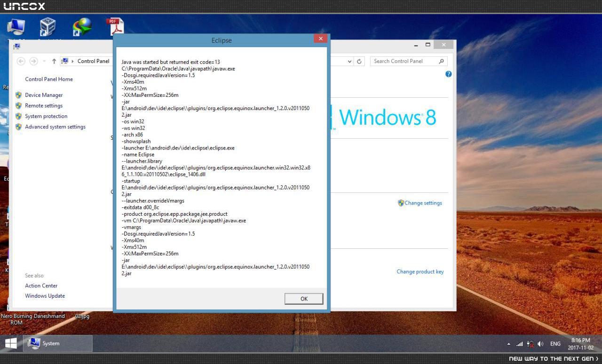This screenshot has width=602, height=364.
Task: Expand the address bar history dropdown
Action: click(x=349, y=61)
